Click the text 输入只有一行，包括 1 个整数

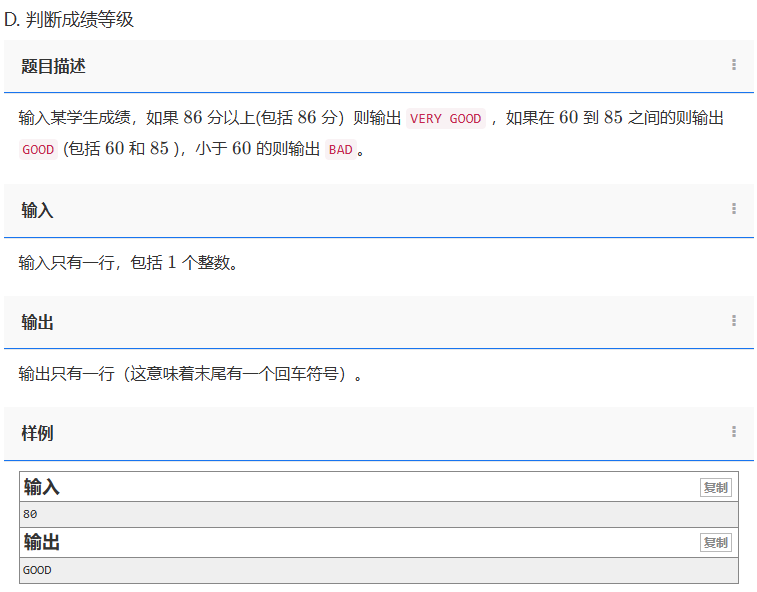tap(128, 263)
